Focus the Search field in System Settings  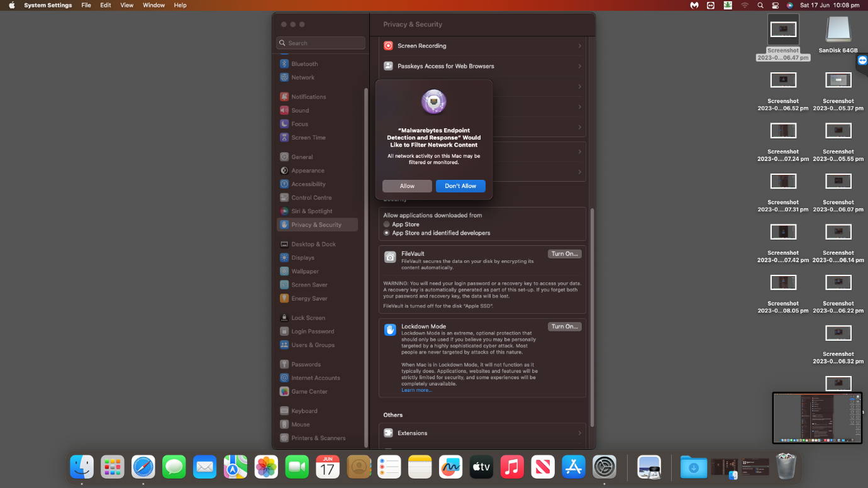click(x=321, y=43)
